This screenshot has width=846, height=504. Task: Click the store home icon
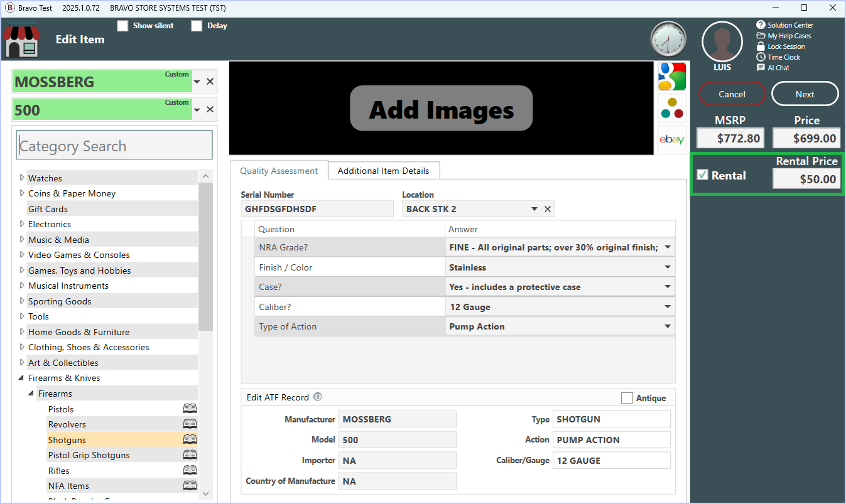pos(22,40)
